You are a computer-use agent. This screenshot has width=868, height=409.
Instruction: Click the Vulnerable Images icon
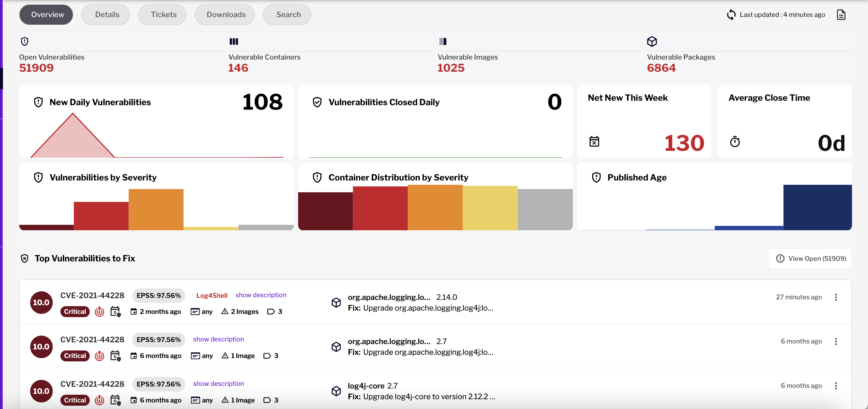(x=443, y=41)
